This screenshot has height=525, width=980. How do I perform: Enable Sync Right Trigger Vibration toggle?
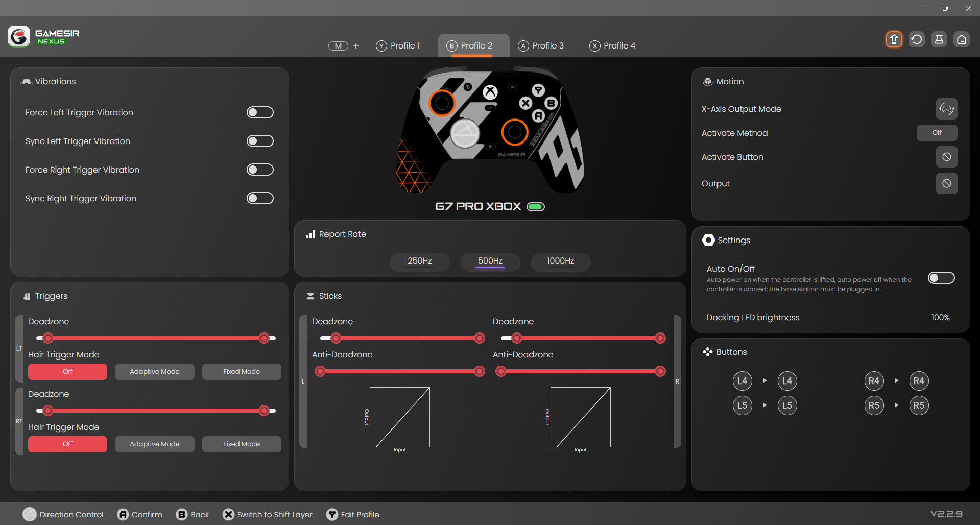[x=260, y=198]
